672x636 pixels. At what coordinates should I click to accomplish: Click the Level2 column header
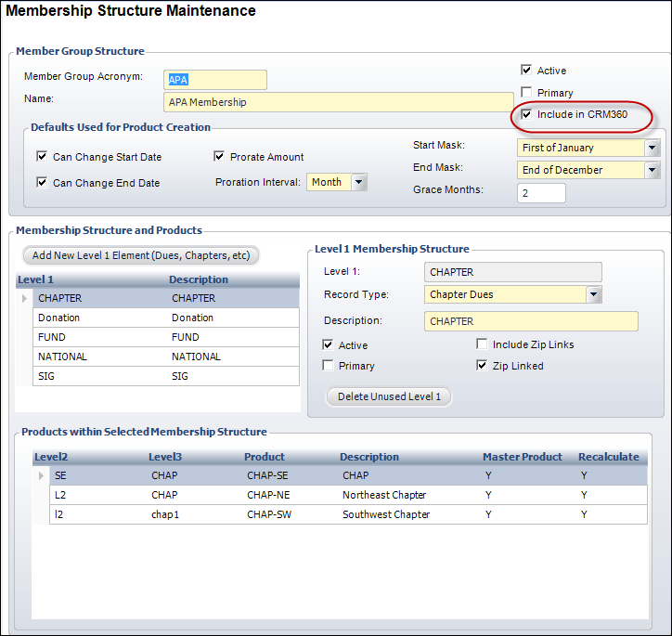point(51,457)
